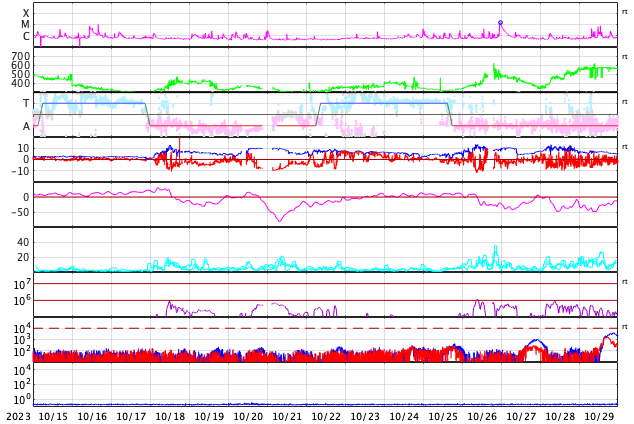The width and height of the screenshot is (634, 424).
Task: Click the -50 axis label
Action: 21,212
